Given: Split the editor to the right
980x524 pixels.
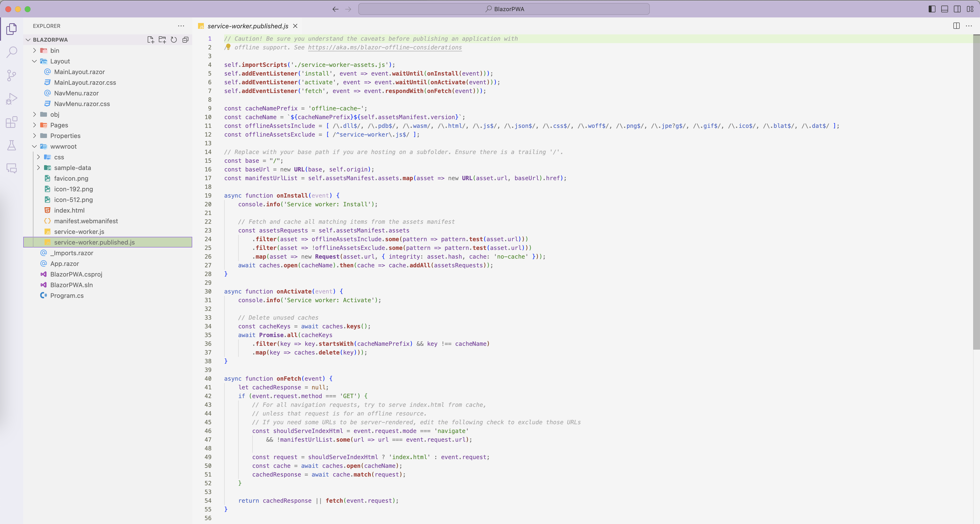Looking at the screenshot, I should coord(957,26).
